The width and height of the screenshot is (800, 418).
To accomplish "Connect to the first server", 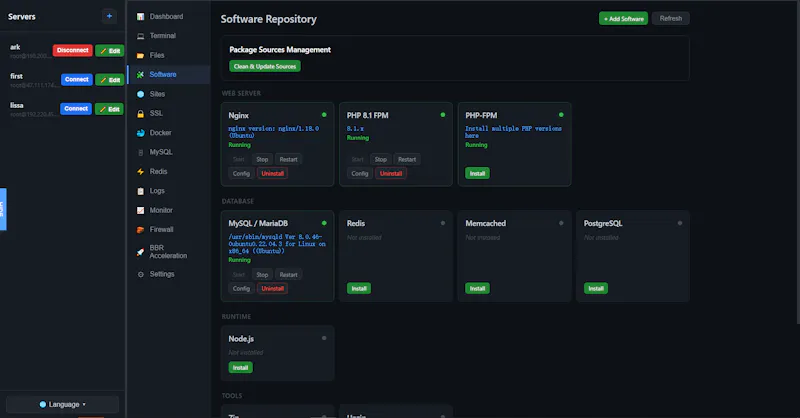I will (77, 79).
